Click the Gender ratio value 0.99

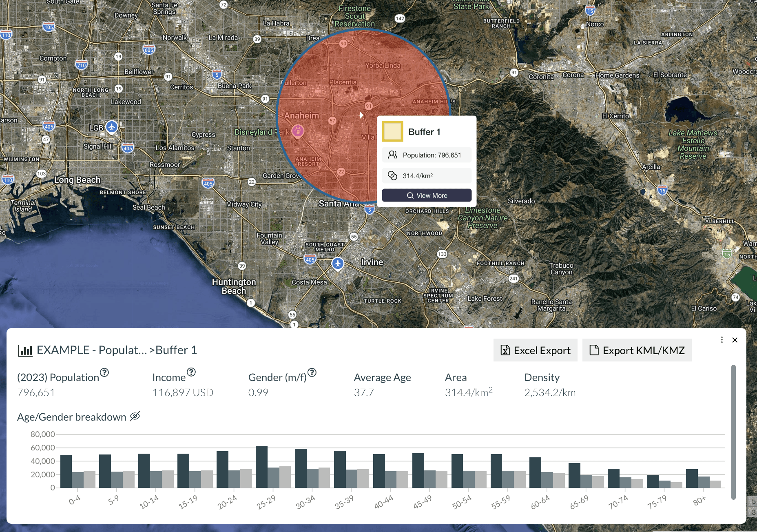[258, 392]
